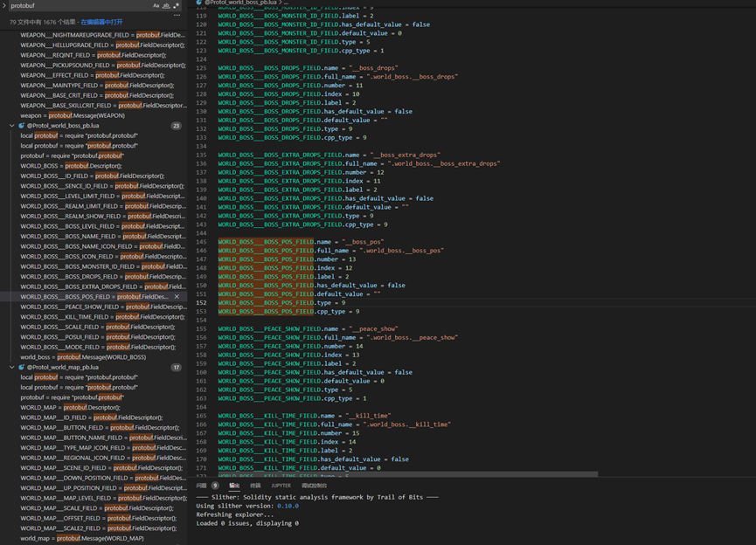Select the WORLD_BOSS___KILL_TIME_FIELD search result
756x545 pixels.
(x=96, y=317)
